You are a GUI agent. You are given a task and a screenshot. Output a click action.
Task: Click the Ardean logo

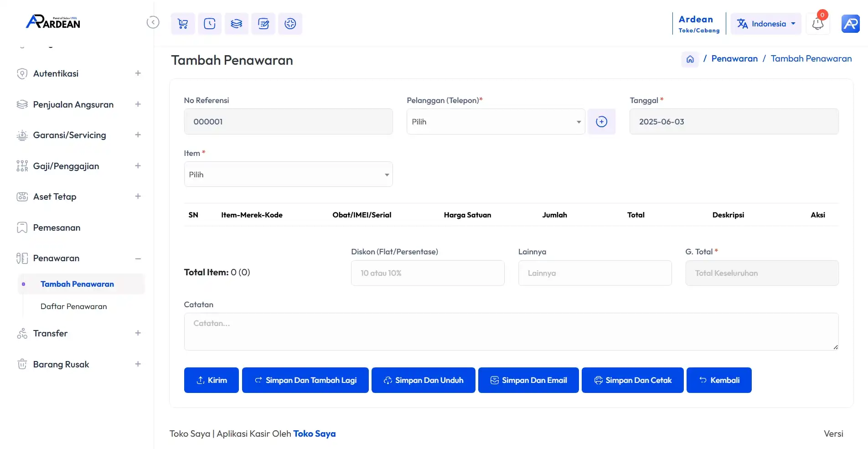[53, 21]
